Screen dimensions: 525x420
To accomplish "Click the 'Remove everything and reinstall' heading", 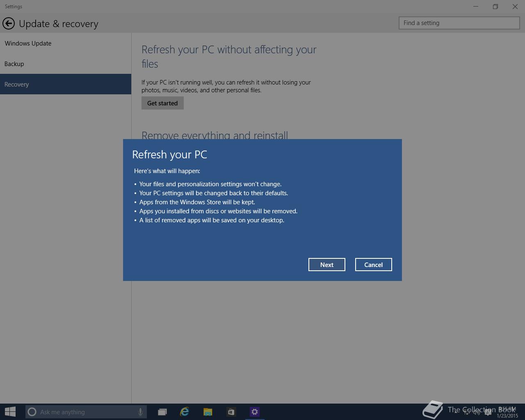I will 215,135.
